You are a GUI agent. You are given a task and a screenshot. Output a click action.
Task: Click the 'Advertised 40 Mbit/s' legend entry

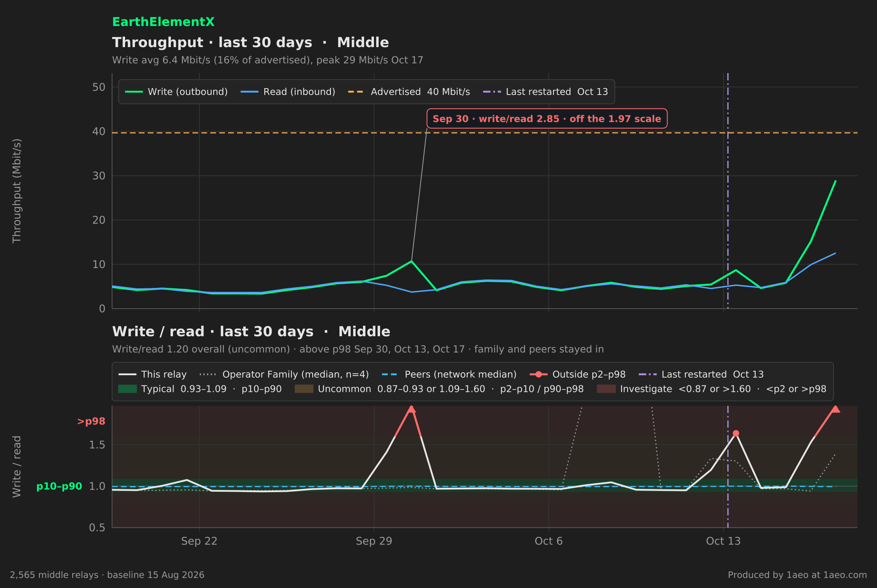pos(409,92)
